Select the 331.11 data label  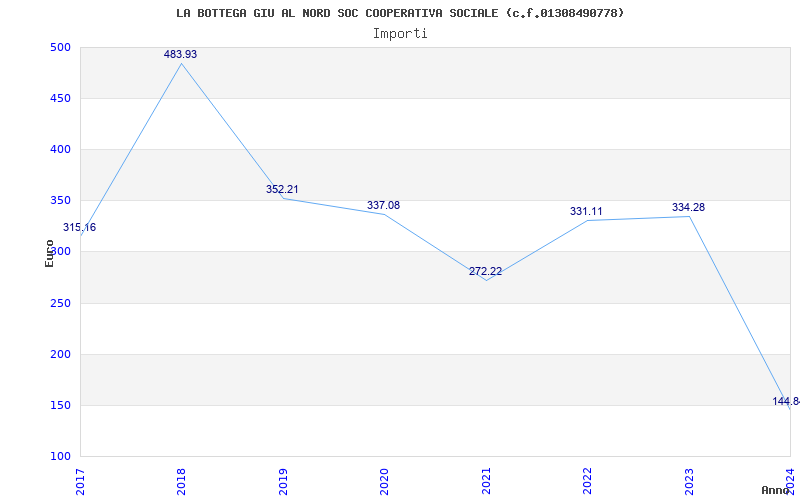(586, 211)
